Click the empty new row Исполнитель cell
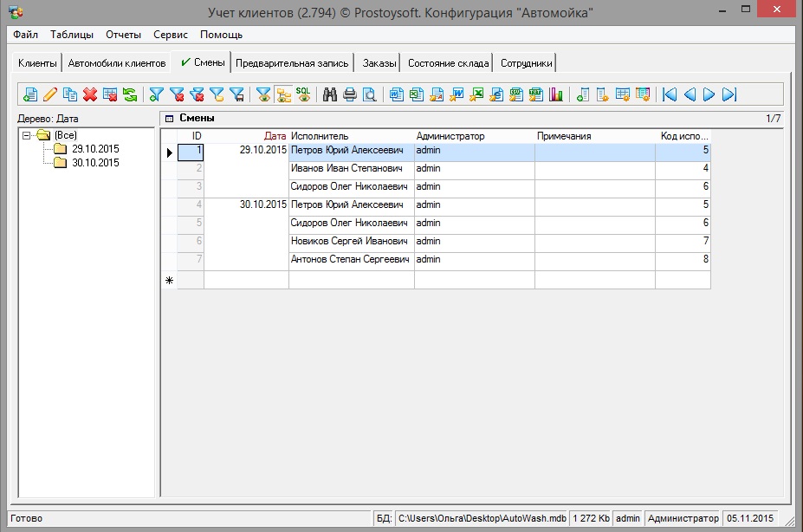Image resolution: width=803 pixels, height=532 pixels. point(351,280)
